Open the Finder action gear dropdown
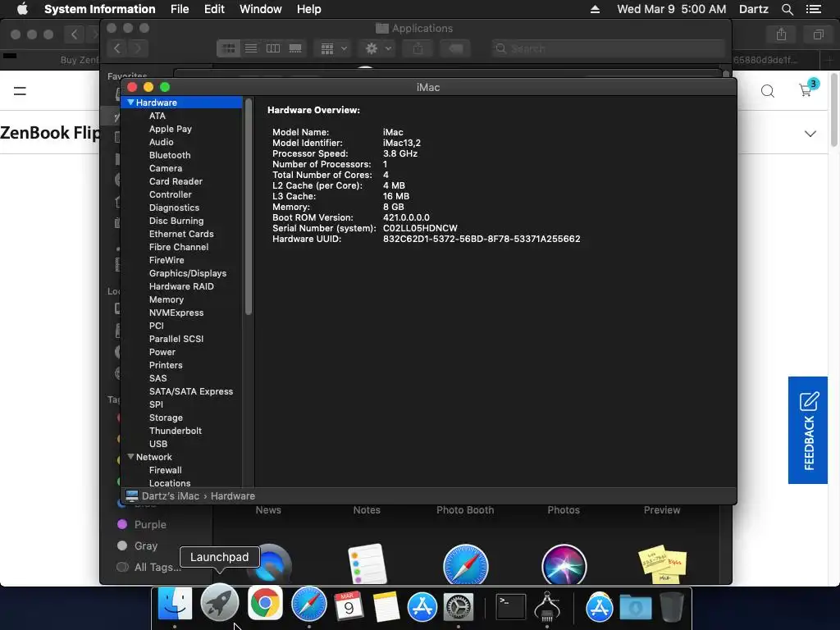 (x=377, y=48)
